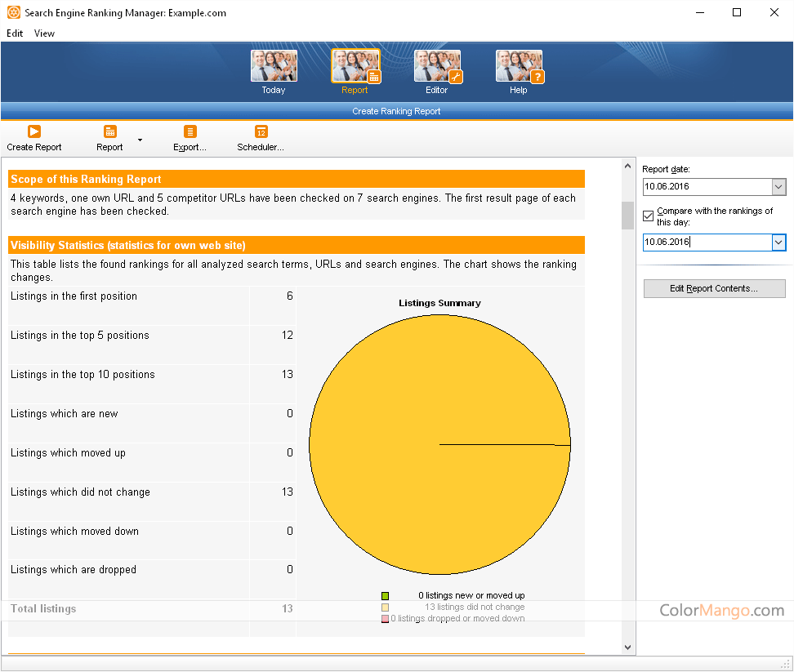Click Edit Report Contents button

click(x=715, y=288)
